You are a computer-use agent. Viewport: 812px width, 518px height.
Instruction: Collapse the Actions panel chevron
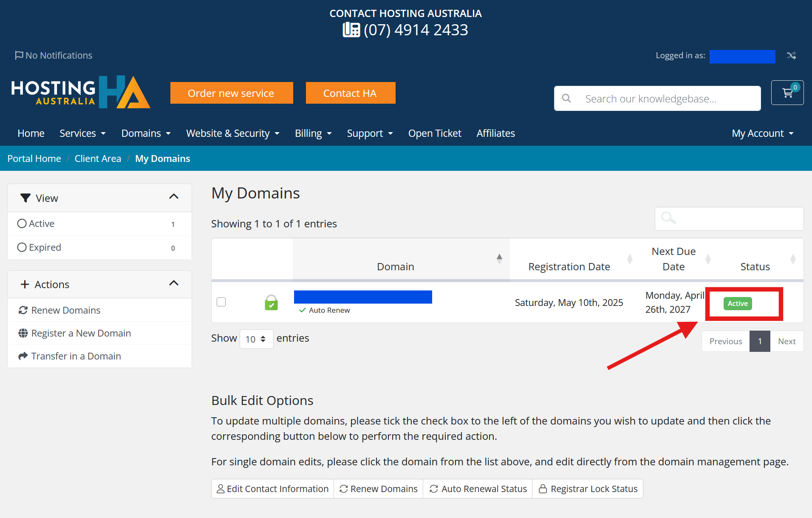[x=174, y=283]
